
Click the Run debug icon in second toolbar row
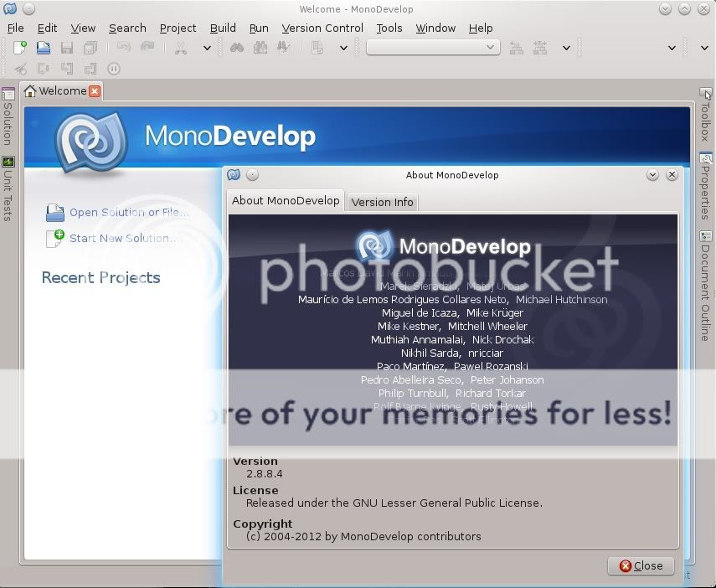click(20, 69)
